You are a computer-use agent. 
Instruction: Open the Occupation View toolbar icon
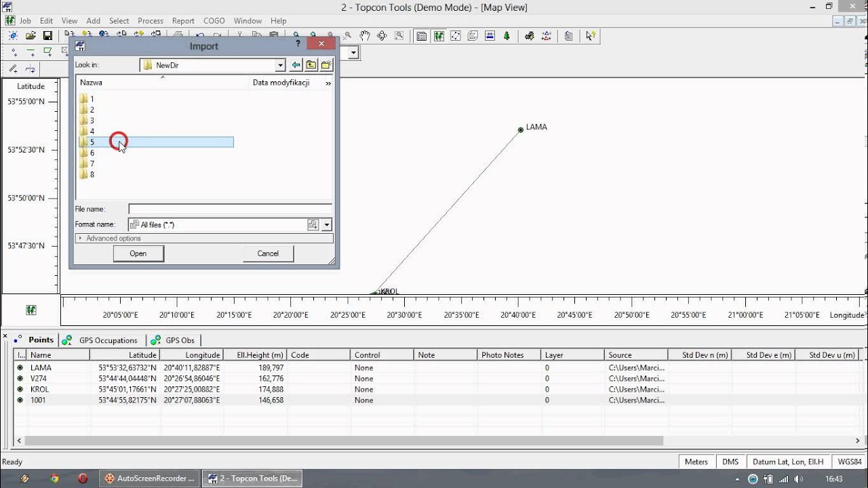pyautogui.click(x=456, y=36)
